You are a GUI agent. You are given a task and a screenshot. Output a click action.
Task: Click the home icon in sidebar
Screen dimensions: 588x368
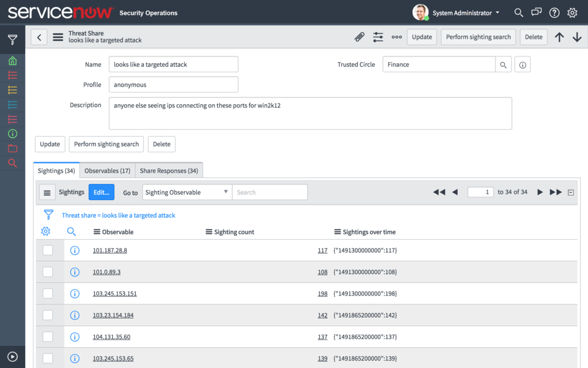coord(12,61)
